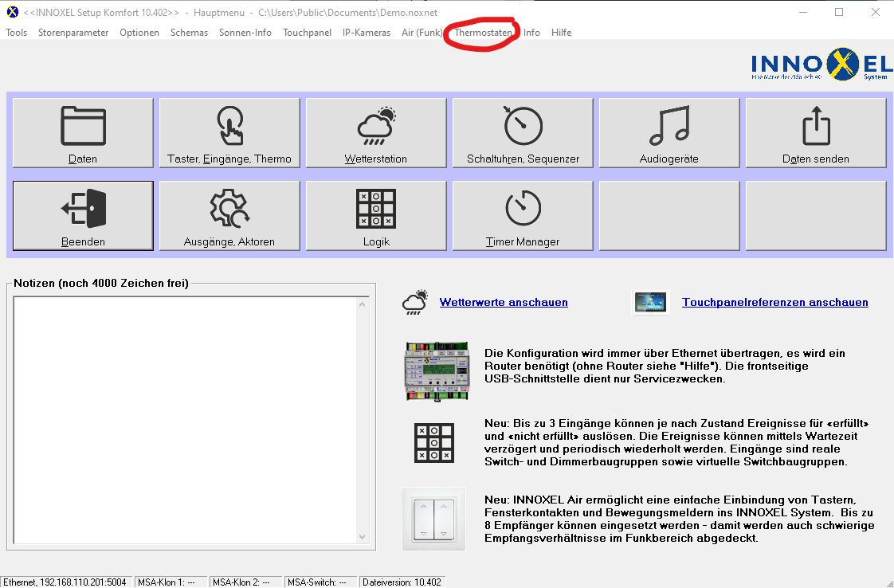
Task: Open the Touchpanel menu
Action: tap(307, 33)
